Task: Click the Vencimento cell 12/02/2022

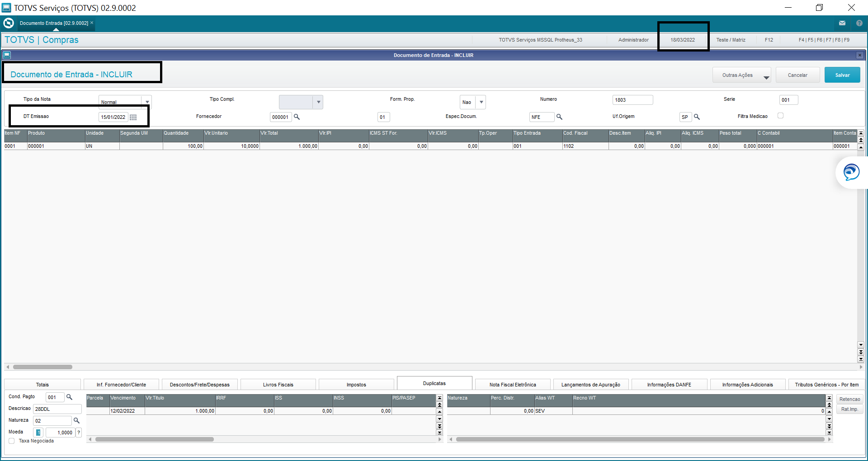Action: 127,411
